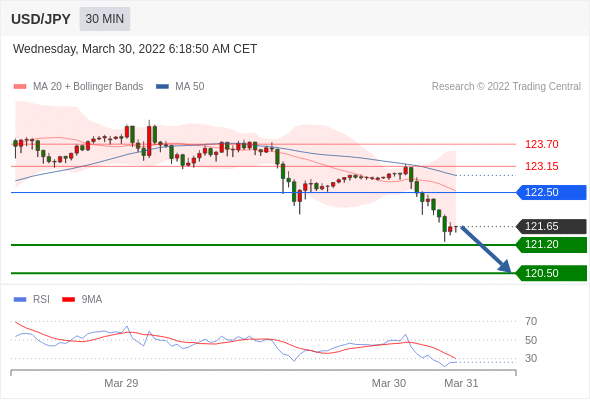
Task: Click the RSI 30 axis label
Action: click(x=531, y=358)
